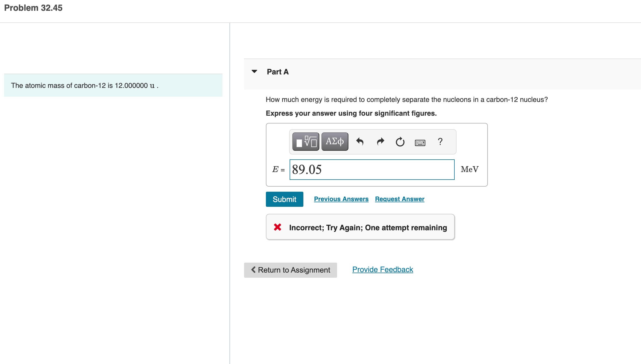The image size is (641, 364).
Task: Click the reset circular arrow icon
Action: coord(400,142)
